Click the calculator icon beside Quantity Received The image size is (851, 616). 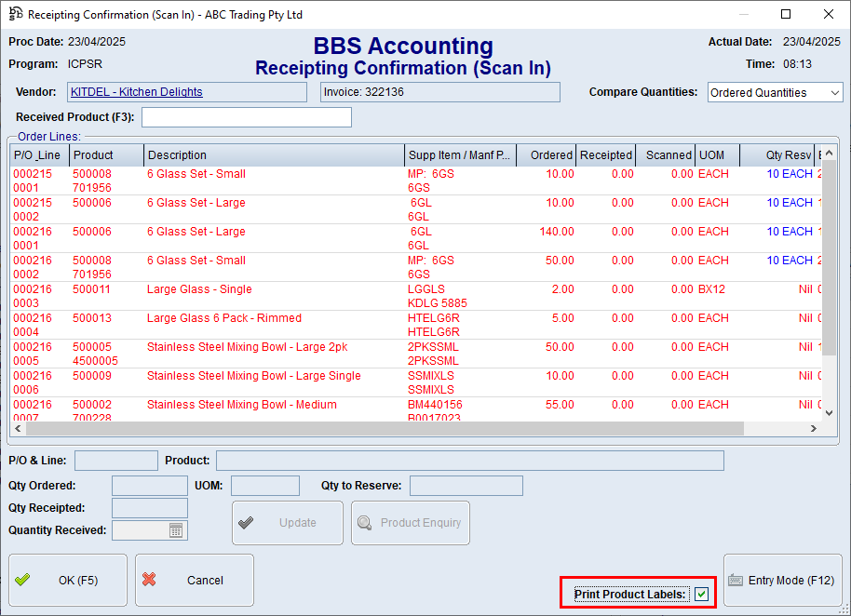177,530
